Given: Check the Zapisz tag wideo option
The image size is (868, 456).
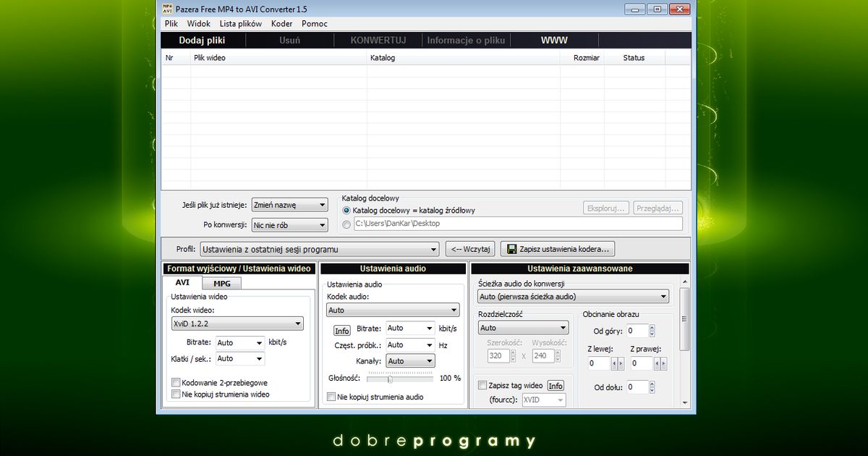Looking at the screenshot, I should point(482,386).
